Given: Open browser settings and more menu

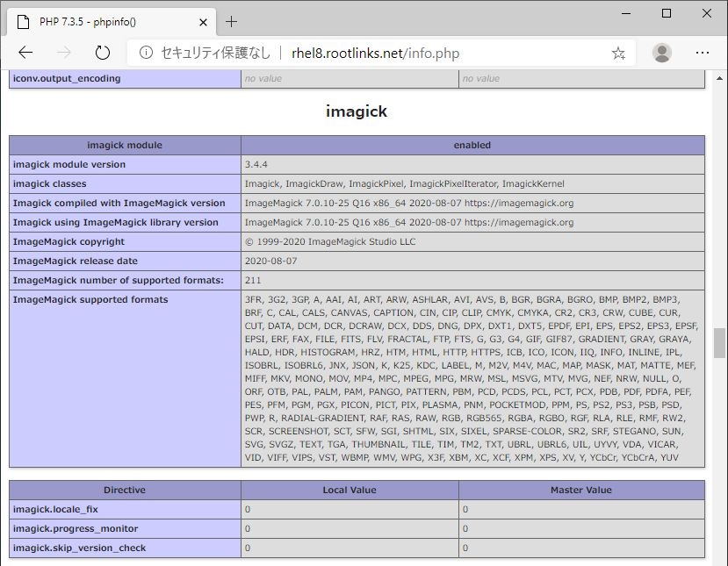Looking at the screenshot, I should click(702, 53).
